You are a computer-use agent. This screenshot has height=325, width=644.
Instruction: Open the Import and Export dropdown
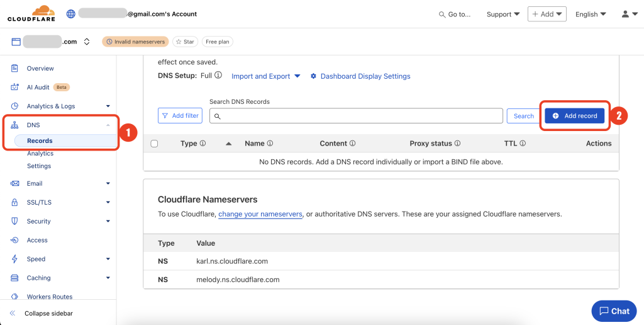(x=266, y=76)
